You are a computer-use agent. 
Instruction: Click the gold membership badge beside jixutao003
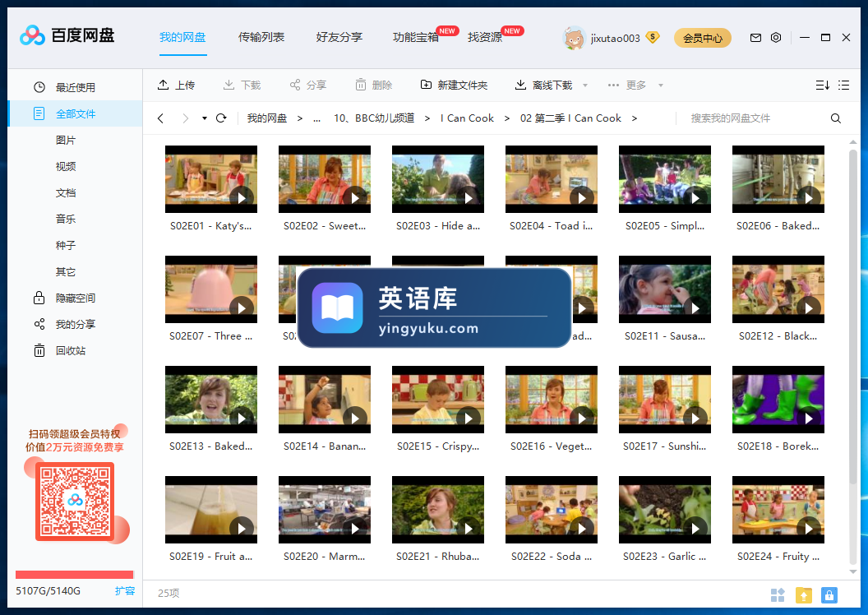pyautogui.click(x=653, y=38)
